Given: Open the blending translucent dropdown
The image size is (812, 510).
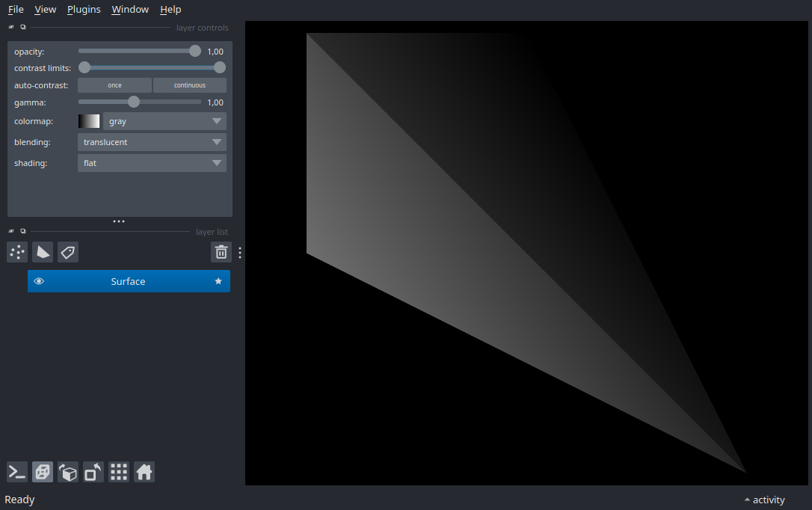Looking at the screenshot, I should coord(152,142).
